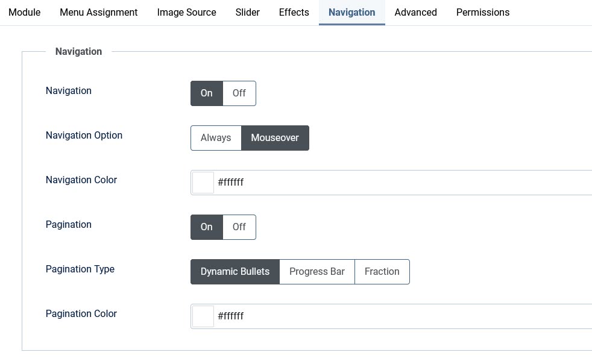Disable Pagination with the Off button
This screenshot has width=592, height=364.
click(x=239, y=227)
